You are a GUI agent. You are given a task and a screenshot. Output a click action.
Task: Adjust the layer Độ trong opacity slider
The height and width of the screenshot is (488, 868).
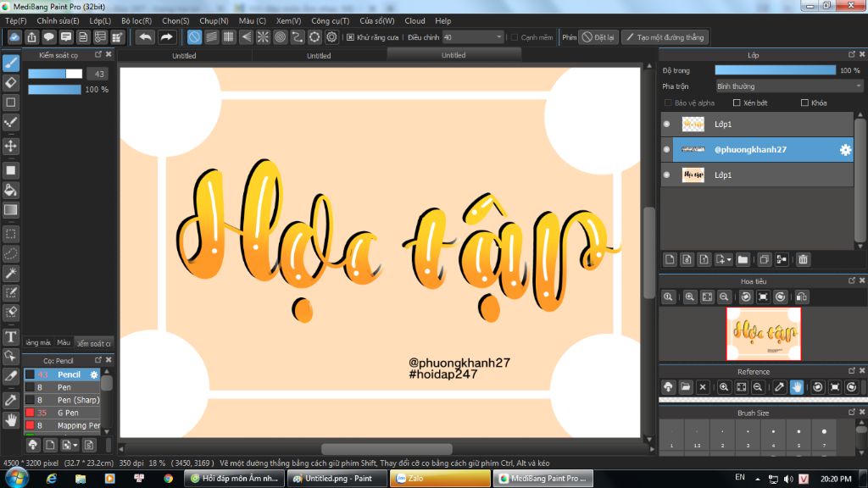[775, 70]
